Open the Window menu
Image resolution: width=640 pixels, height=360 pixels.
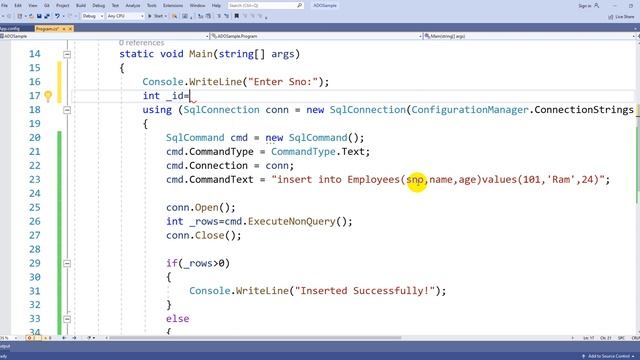(x=198, y=6)
